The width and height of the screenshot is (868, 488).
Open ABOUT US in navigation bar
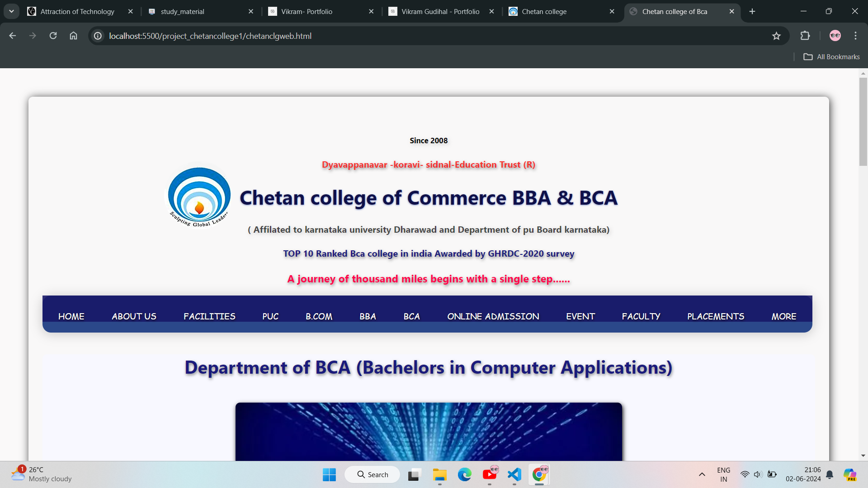pyautogui.click(x=134, y=316)
